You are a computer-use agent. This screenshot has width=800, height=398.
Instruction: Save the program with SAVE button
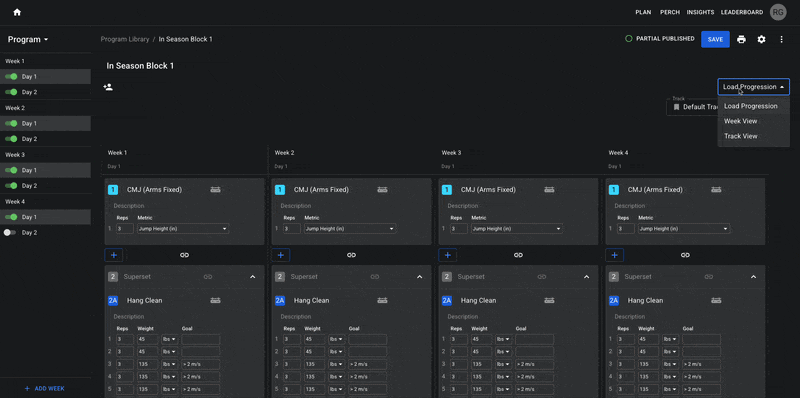[x=715, y=39]
